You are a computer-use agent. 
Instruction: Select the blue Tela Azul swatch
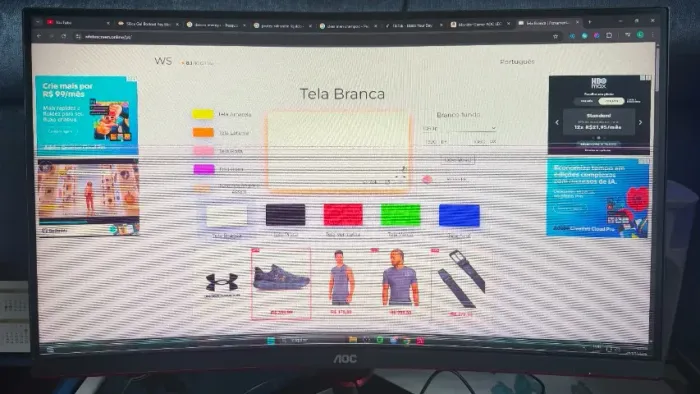[459, 216]
